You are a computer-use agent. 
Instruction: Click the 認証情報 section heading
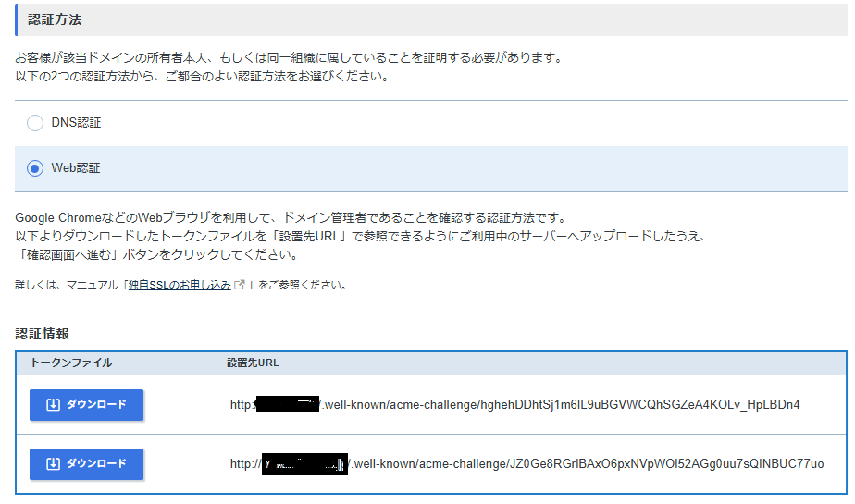point(43,333)
